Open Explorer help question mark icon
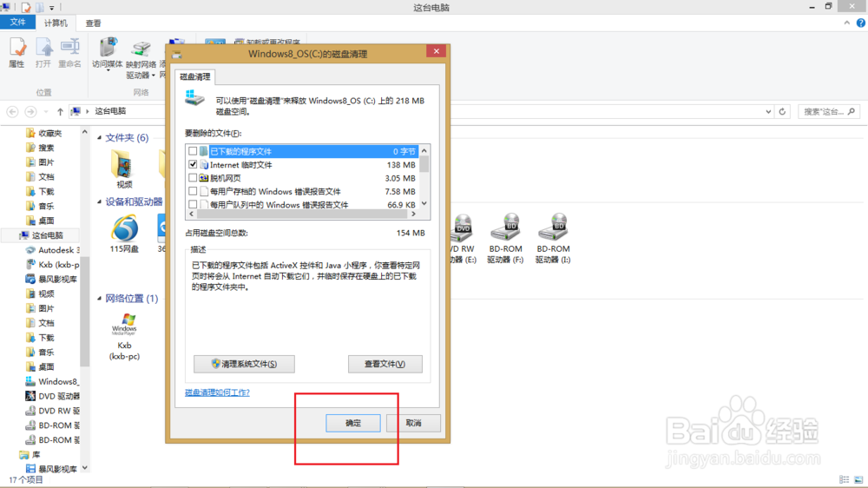Image resolution: width=868 pixels, height=488 pixels. pos(860,23)
